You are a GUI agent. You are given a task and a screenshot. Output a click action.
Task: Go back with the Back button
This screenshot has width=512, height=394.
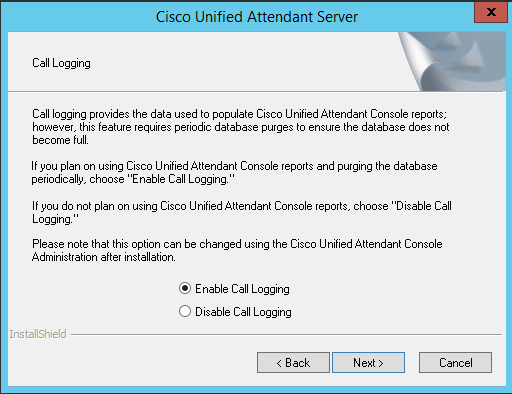point(293,363)
